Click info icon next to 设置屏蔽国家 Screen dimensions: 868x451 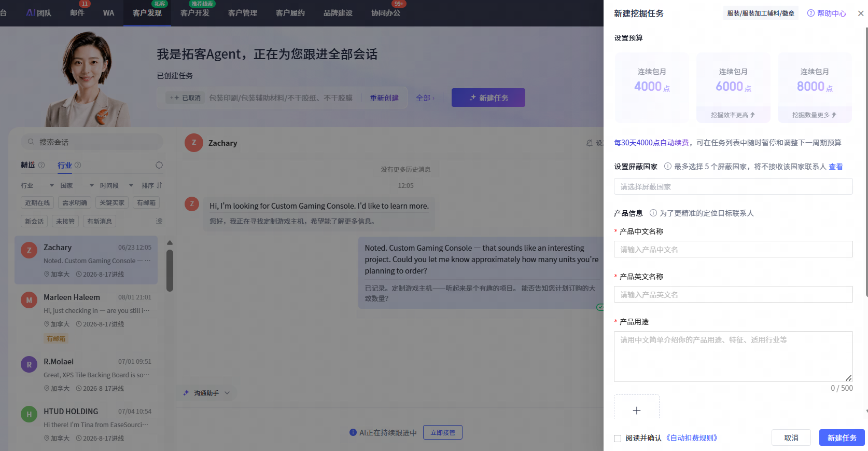(668, 167)
